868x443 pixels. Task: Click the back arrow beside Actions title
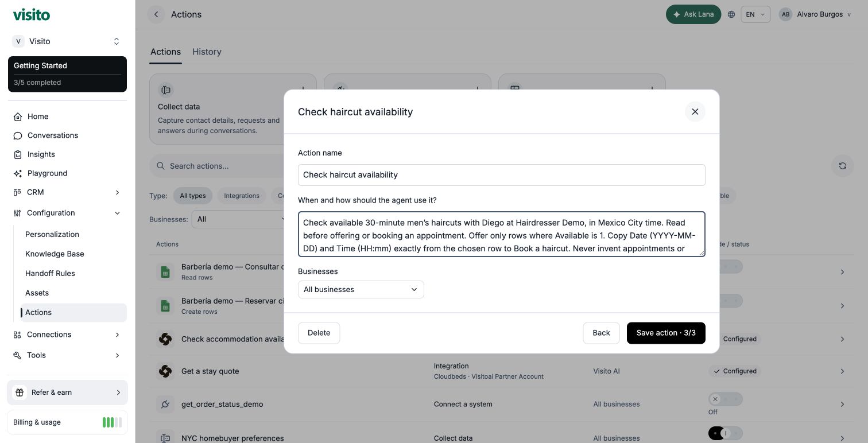(x=156, y=14)
